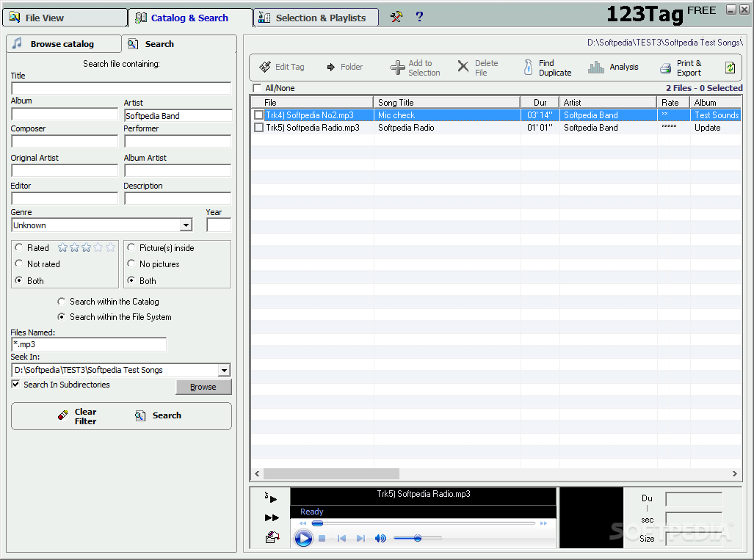Click the Browse button

tap(203, 387)
